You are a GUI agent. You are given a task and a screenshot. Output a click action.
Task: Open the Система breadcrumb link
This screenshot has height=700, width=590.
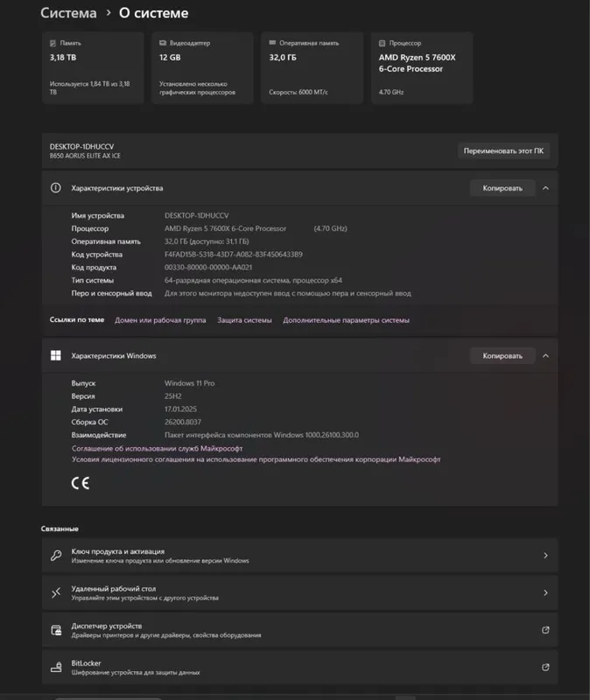pos(68,13)
